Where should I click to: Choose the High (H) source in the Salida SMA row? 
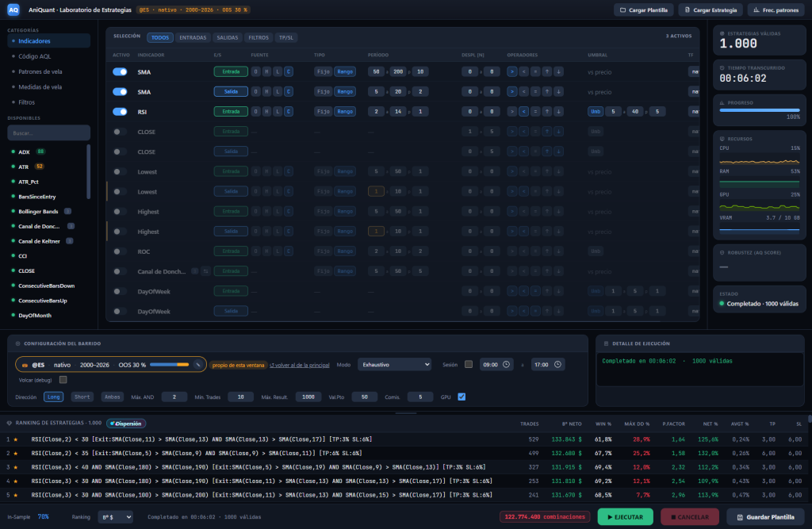pos(266,92)
